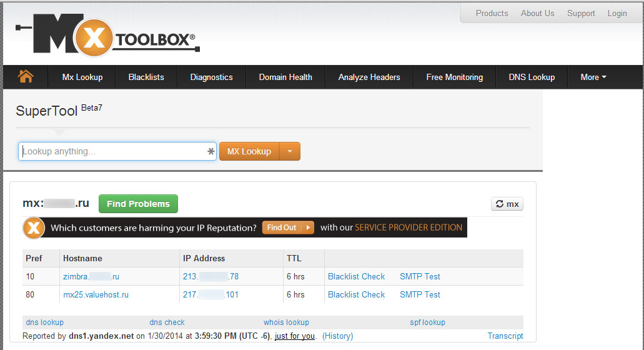Click the IP Address column header
This screenshot has width=644, height=350.
(x=204, y=258)
